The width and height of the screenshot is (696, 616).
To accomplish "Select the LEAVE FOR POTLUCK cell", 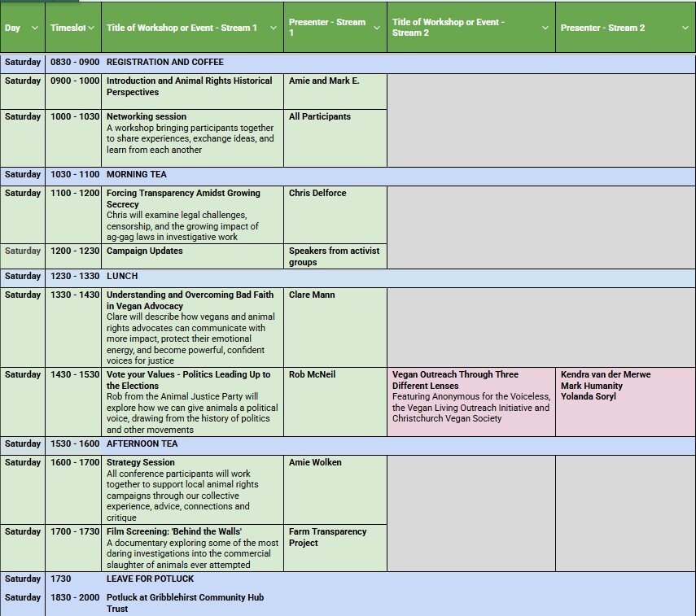I will [150, 579].
